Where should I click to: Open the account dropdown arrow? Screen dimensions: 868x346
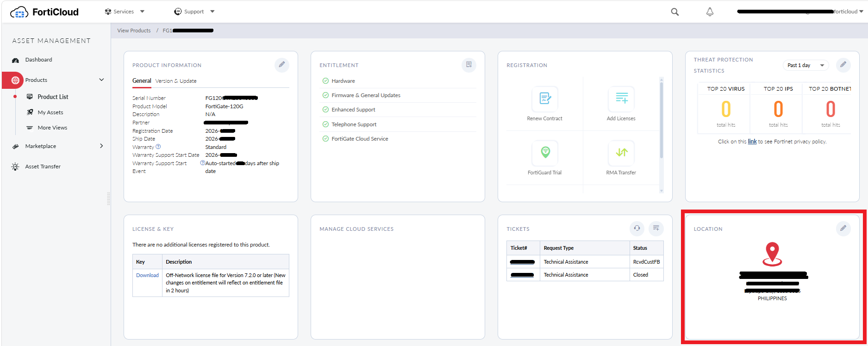[x=862, y=12]
